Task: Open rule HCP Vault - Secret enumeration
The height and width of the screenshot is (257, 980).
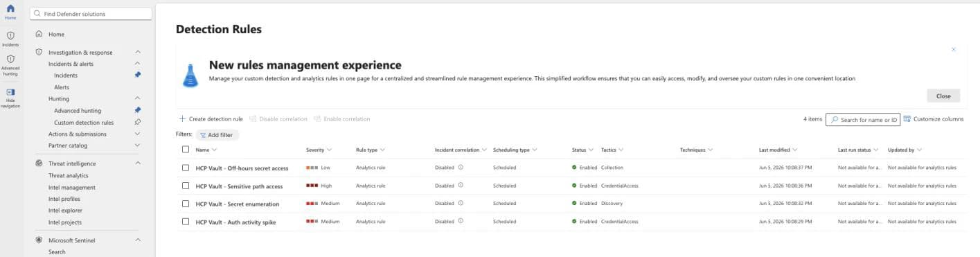Action: point(238,204)
